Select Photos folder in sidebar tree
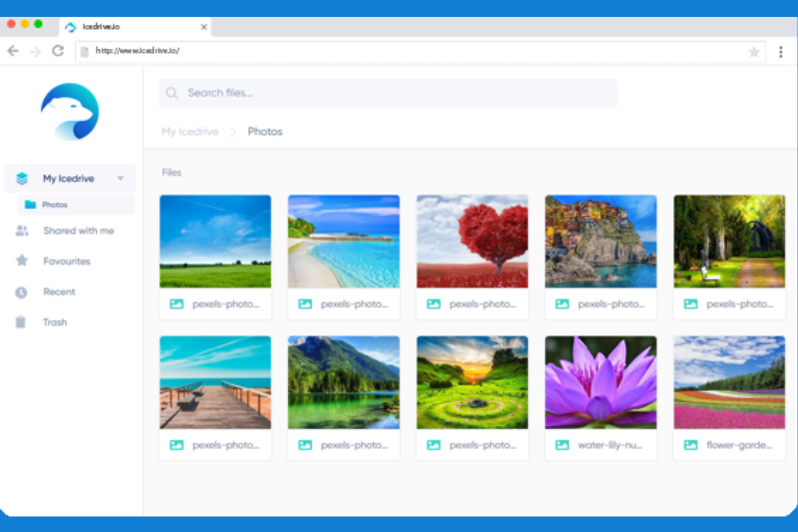This screenshot has width=798, height=532. point(54,205)
